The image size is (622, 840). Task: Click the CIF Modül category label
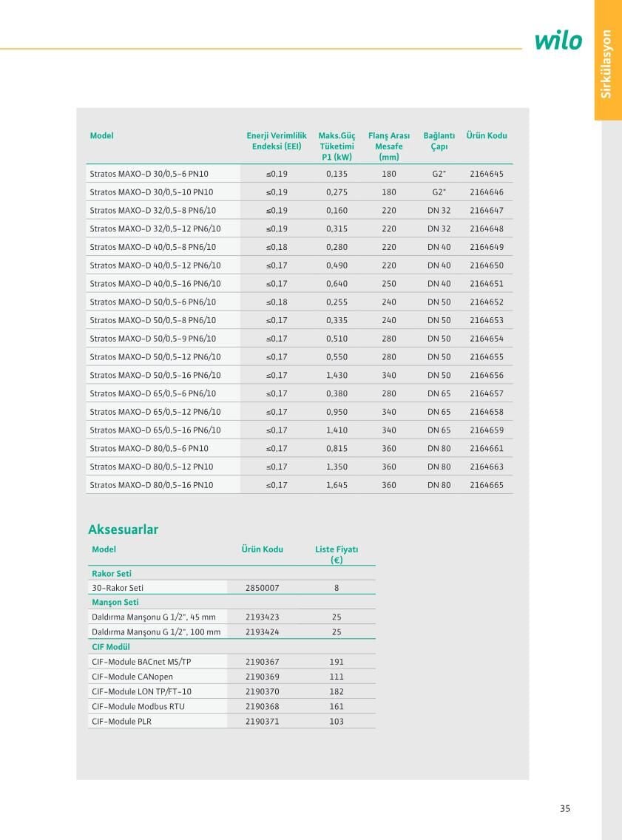[x=111, y=646]
